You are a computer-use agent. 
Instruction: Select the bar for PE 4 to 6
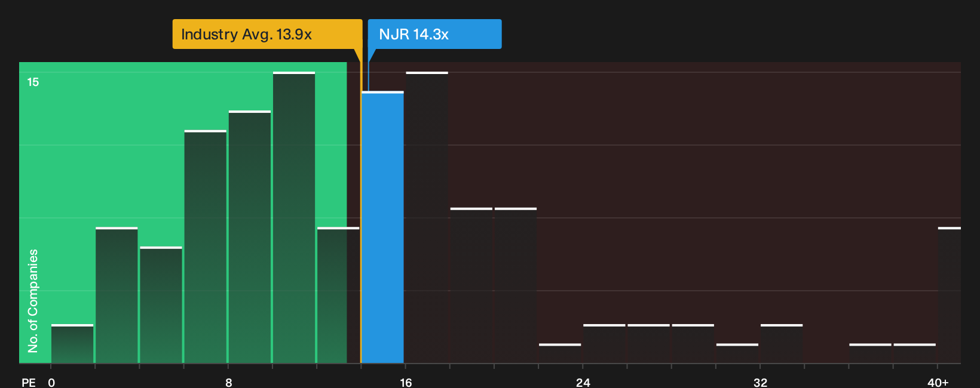coord(161,305)
